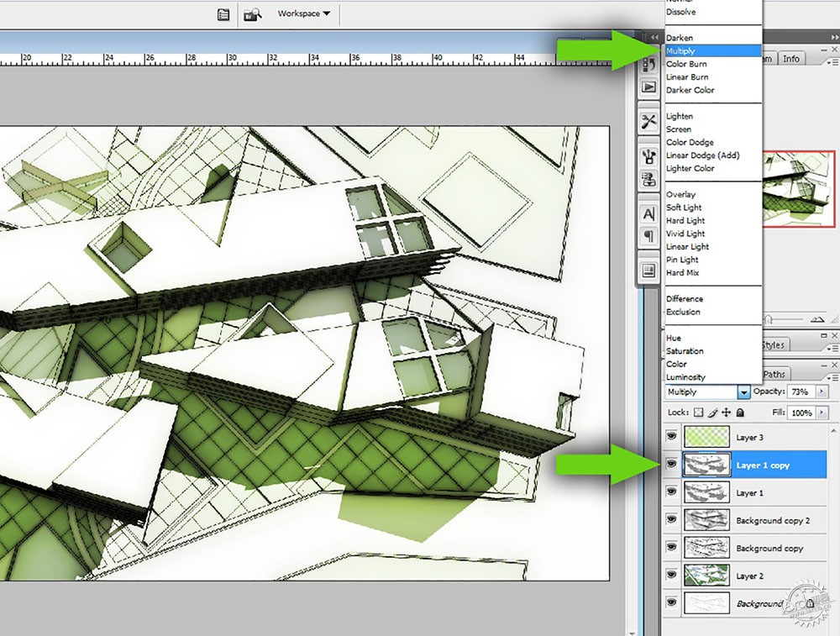840x636 pixels.
Task: Open the Styles panel options menu
Action: click(833, 349)
